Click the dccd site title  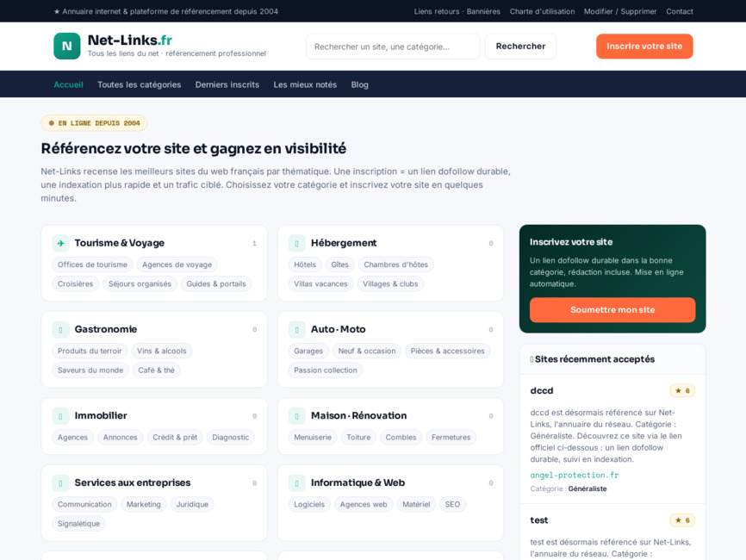[542, 390]
